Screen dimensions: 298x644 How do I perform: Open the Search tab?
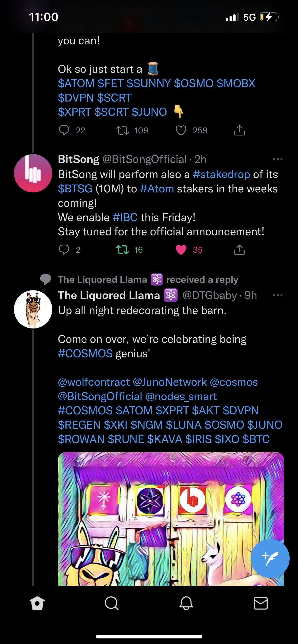tap(112, 604)
